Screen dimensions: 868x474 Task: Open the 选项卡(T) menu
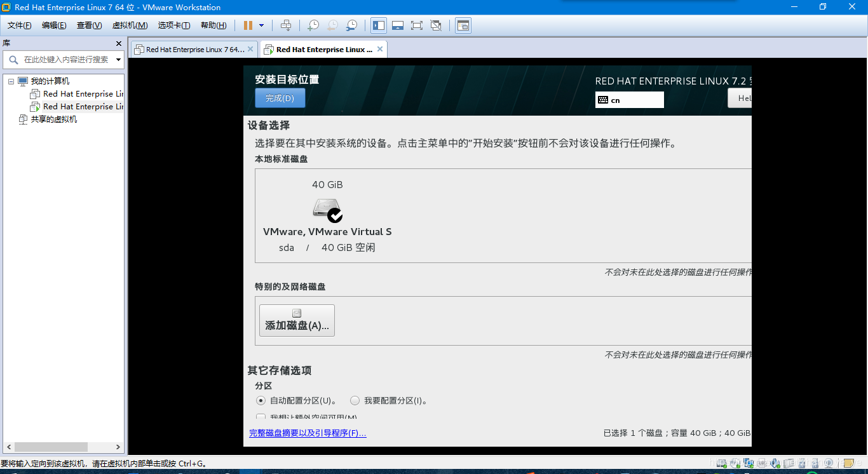click(174, 25)
